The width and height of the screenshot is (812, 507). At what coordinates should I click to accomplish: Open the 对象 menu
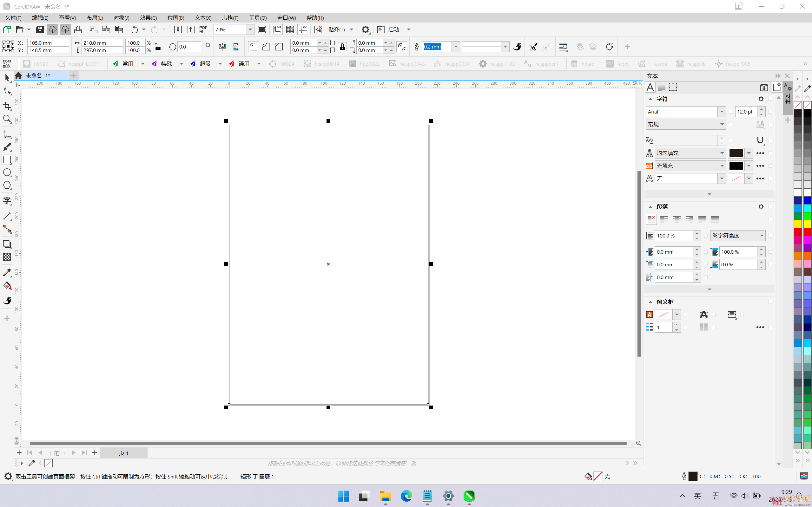121,18
